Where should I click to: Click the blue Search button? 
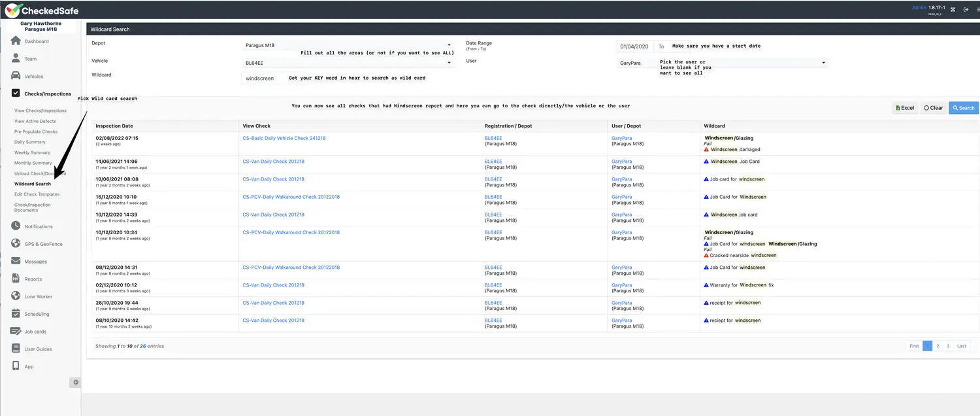pyautogui.click(x=964, y=108)
